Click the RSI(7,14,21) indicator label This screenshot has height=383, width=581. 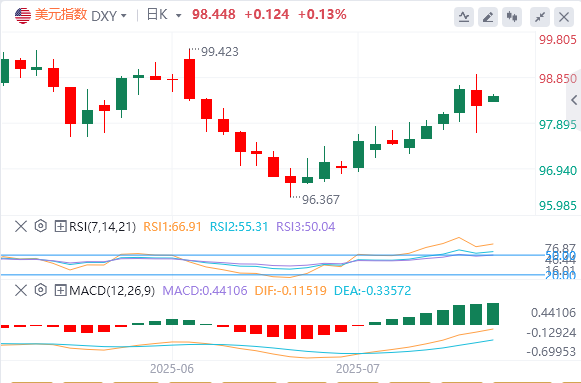click(x=103, y=226)
